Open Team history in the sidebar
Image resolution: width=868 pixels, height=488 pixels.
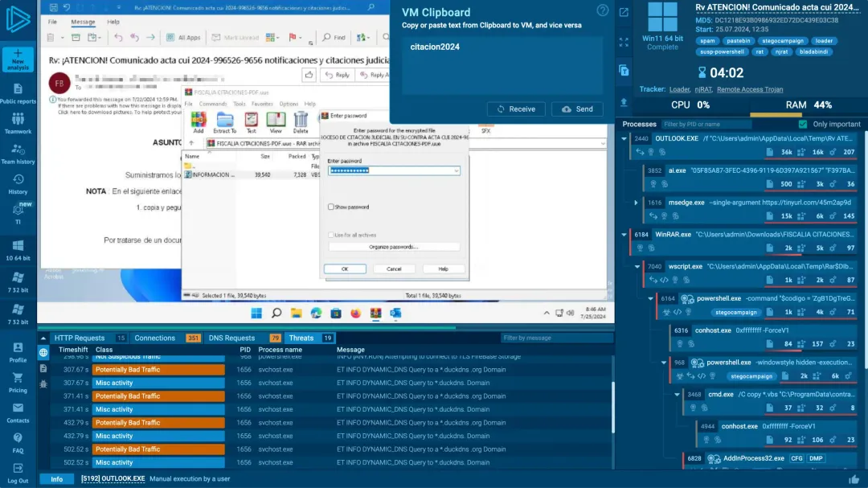(x=18, y=154)
